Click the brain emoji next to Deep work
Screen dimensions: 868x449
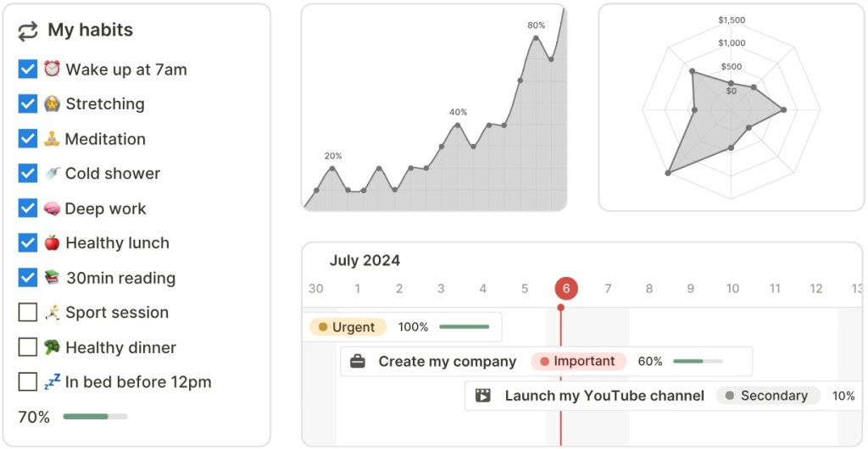pyautogui.click(x=53, y=208)
